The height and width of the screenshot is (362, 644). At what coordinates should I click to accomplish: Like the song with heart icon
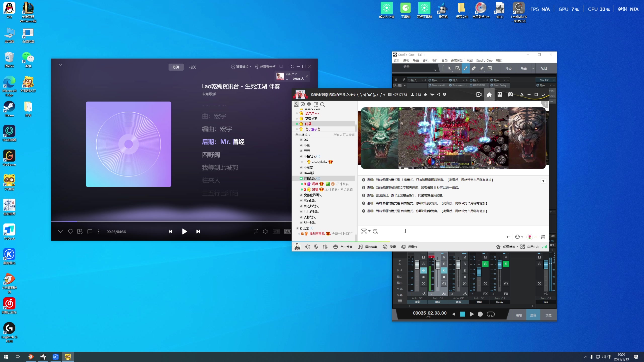pos(71,232)
